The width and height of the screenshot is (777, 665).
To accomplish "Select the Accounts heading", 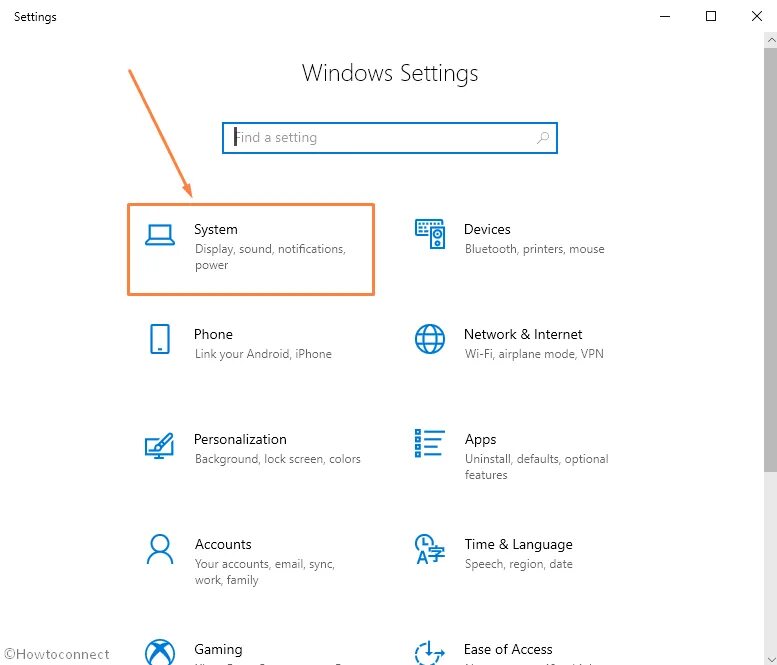I will pyautogui.click(x=223, y=545).
